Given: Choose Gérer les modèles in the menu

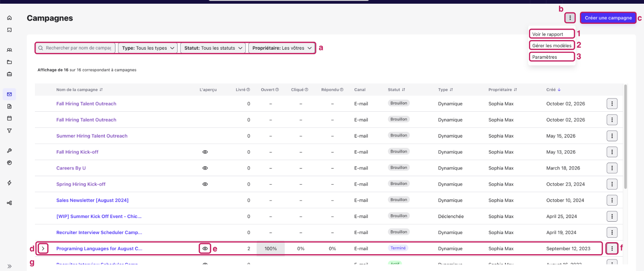Looking at the screenshot, I should coord(551,46).
